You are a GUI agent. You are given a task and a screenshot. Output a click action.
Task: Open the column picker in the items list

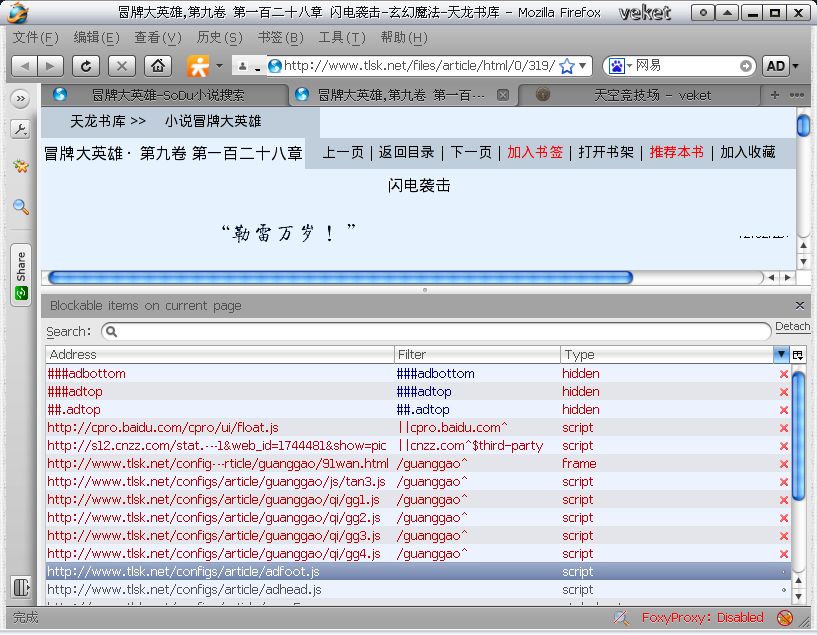(798, 355)
